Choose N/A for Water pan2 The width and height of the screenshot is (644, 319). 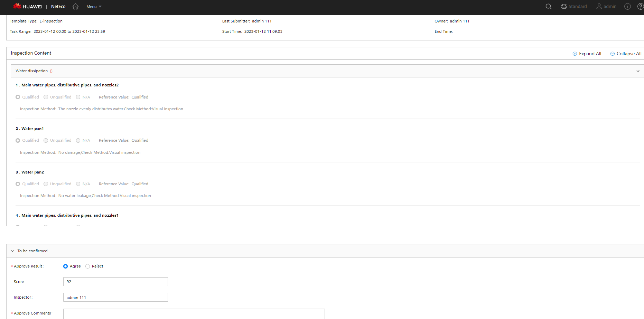78,184
